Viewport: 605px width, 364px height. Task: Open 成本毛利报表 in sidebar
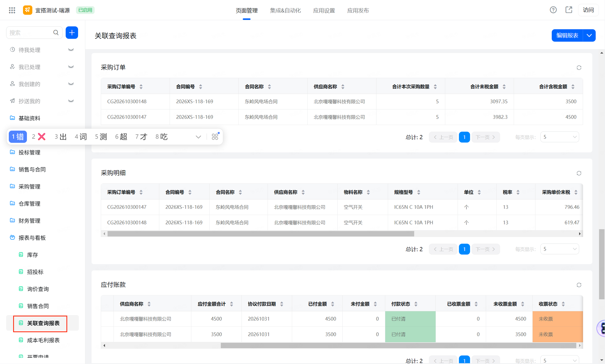click(x=43, y=340)
